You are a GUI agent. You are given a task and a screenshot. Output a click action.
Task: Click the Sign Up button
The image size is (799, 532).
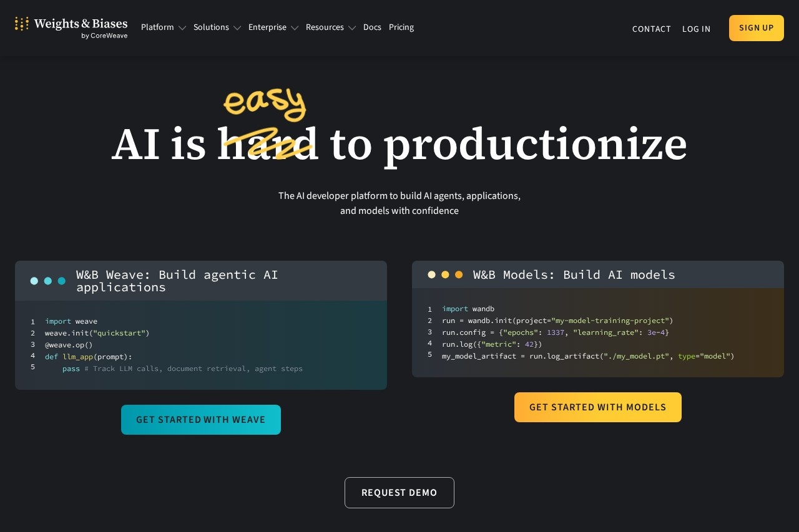(x=756, y=27)
